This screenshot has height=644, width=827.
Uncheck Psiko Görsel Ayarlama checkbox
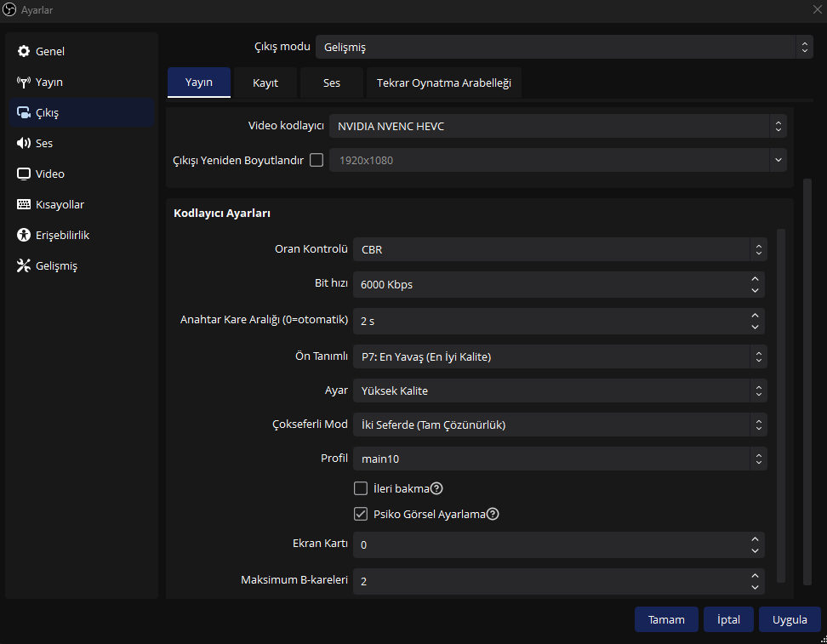(x=361, y=514)
